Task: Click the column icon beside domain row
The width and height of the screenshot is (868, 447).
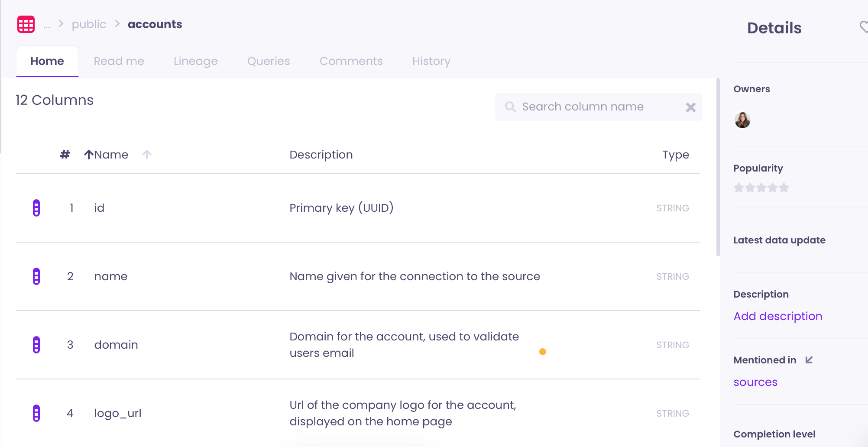Action: point(37,345)
